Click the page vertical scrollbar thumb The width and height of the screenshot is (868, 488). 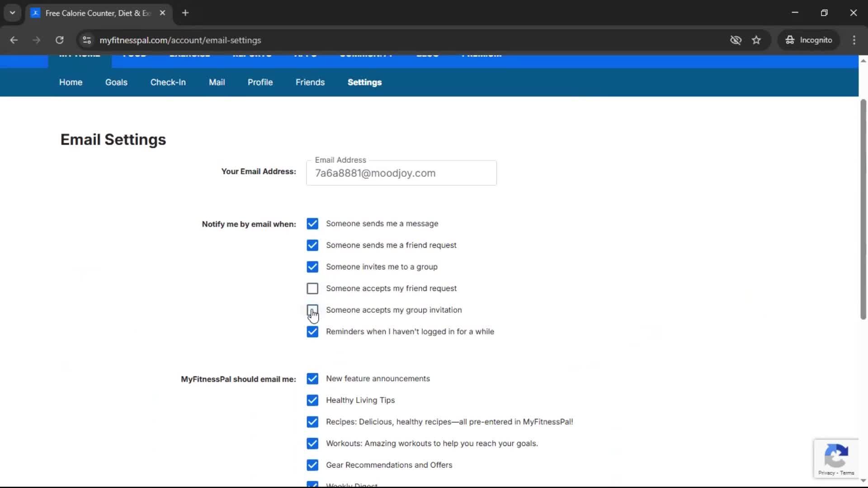coord(863,209)
